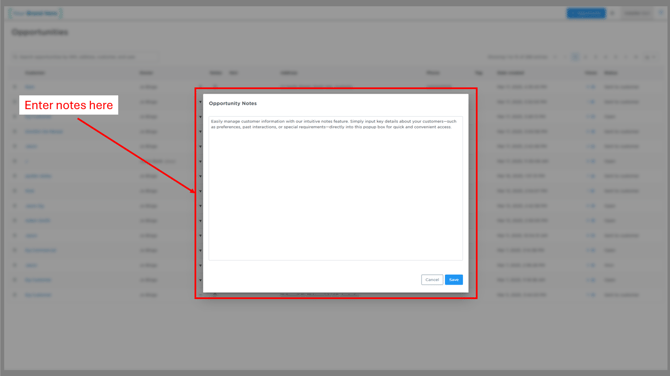670x376 pixels.
Task: Sort by the Date created column header
Action: (510, 73)
